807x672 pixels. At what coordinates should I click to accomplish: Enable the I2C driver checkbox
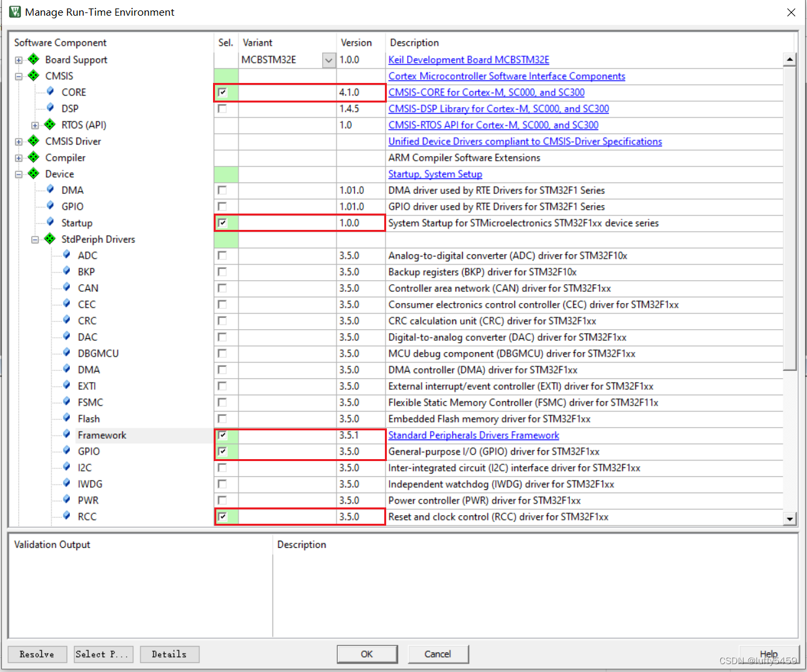[x=222, y=468]
